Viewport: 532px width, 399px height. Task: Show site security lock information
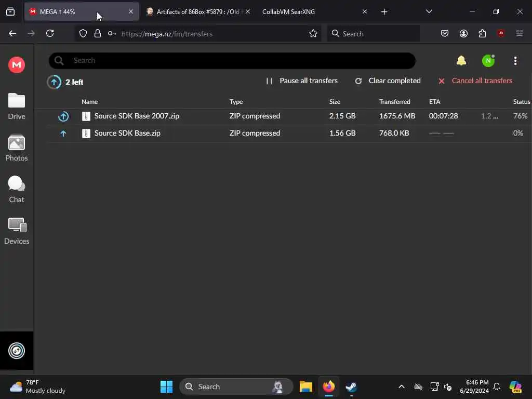[98, 33]
